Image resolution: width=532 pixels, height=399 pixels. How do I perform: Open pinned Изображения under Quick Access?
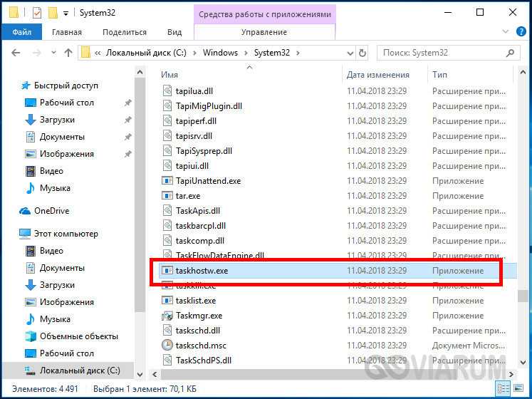point(66,154)
